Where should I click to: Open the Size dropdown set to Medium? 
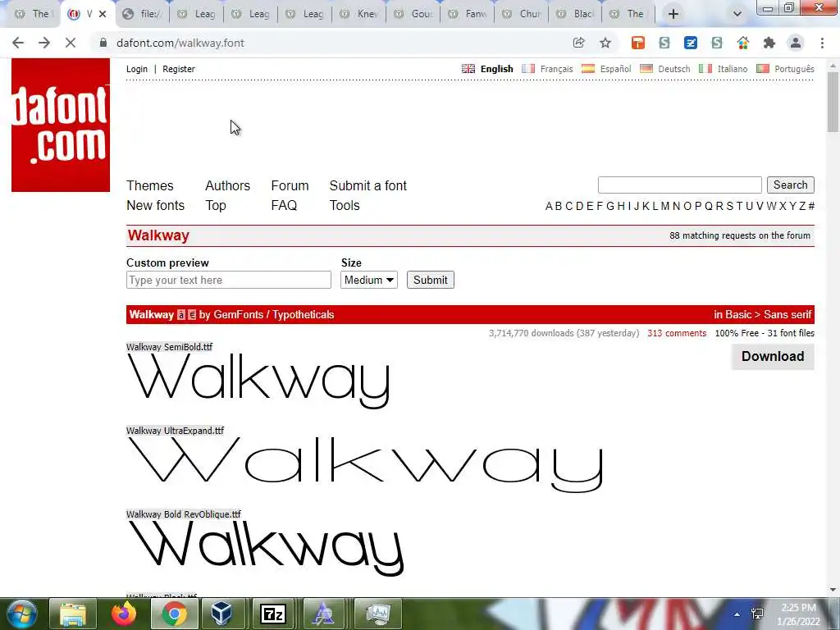click(x=369, y=280)
